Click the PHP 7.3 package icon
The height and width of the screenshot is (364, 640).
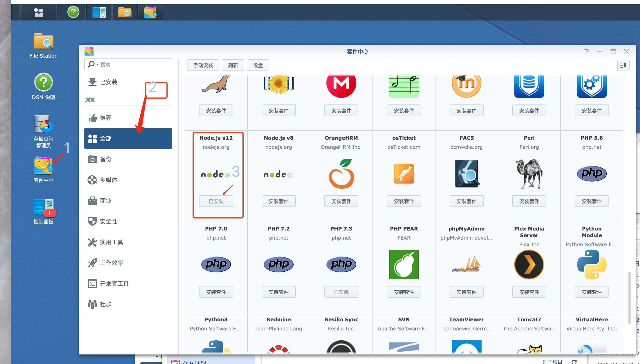click(341, 264)
